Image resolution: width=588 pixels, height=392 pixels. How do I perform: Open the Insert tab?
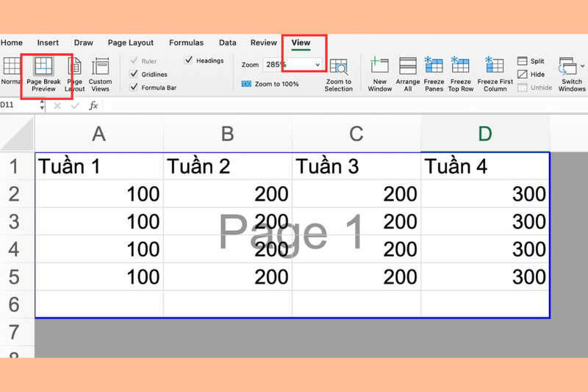48,43
